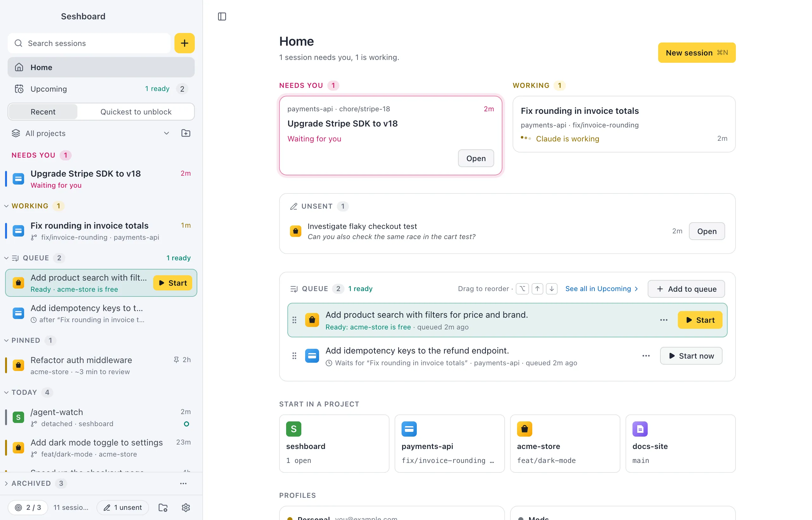This screenshot has height=520, width=812.
Task: Grab drag handle of idempotency keys queue item
Action: [x=294, y=355]
